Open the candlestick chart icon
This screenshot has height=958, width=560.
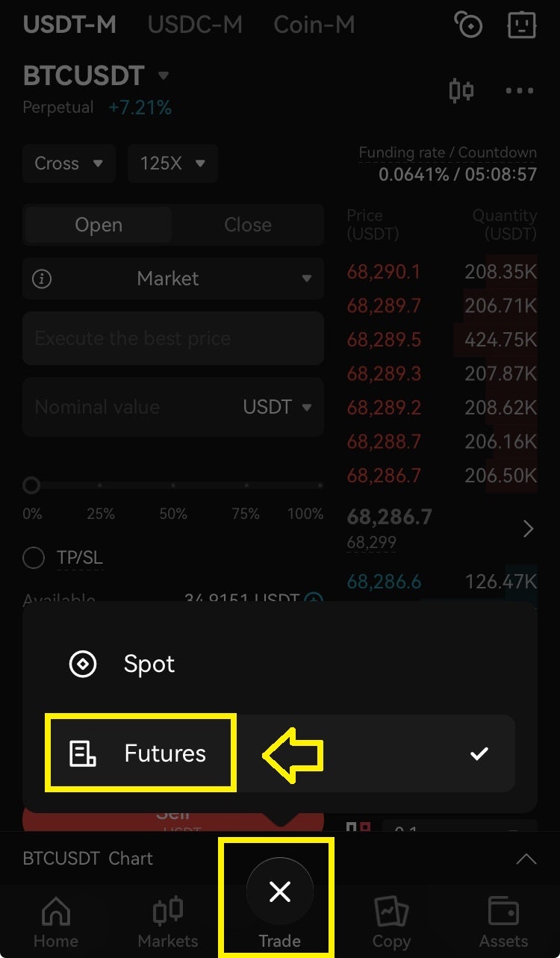461,91
